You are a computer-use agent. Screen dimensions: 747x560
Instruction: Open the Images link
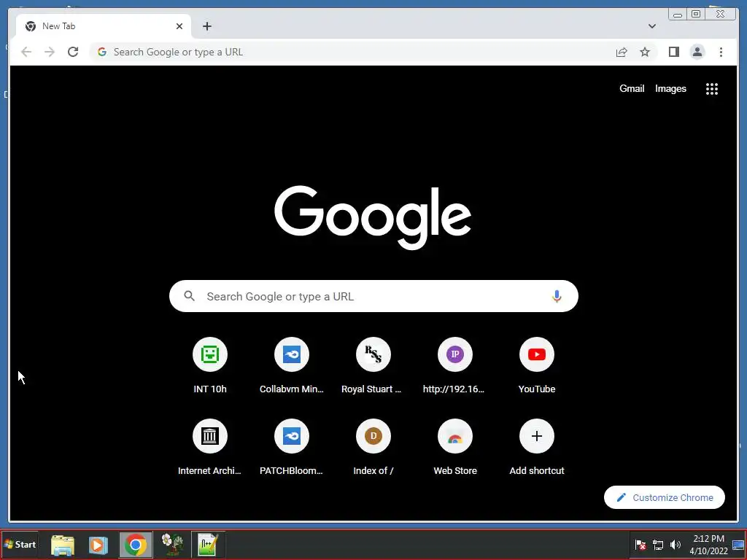pos(670,88)
